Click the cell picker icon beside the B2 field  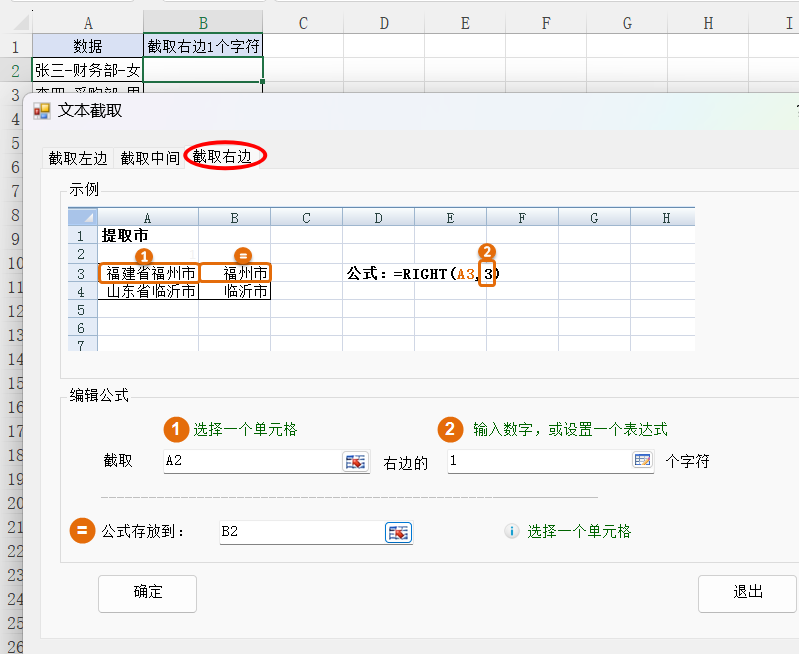coord(398,532)
